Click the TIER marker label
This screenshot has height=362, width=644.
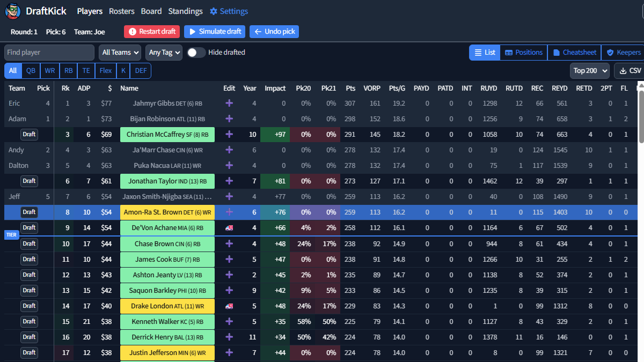(12, 235)
